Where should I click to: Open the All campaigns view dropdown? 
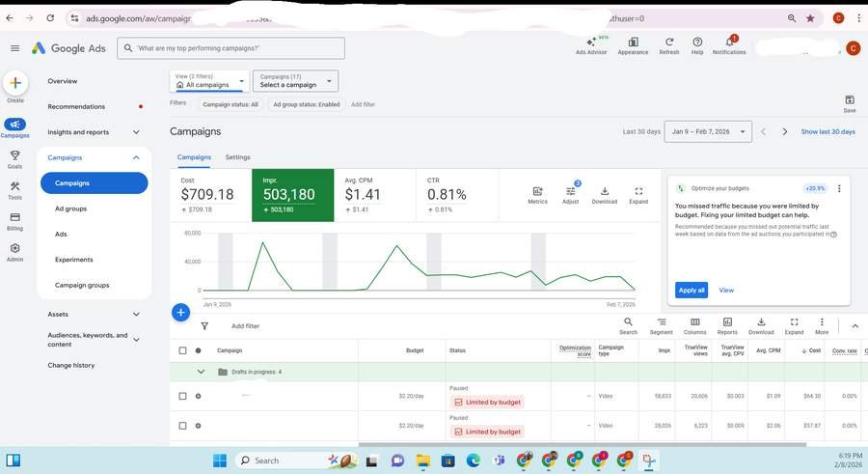tap(209, 81)
